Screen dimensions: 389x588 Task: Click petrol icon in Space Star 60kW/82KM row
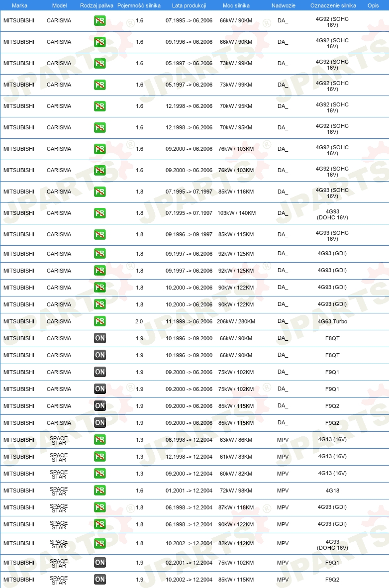[100, 473]
